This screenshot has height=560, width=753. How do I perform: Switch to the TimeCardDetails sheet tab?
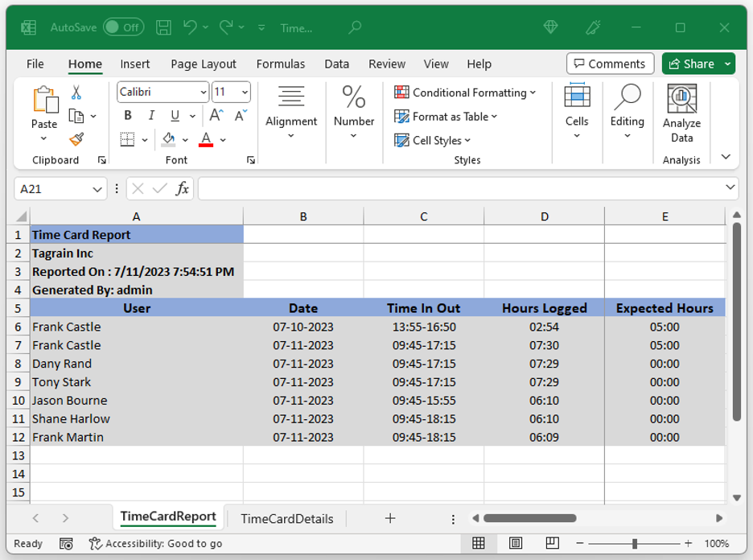pos(286,519)
